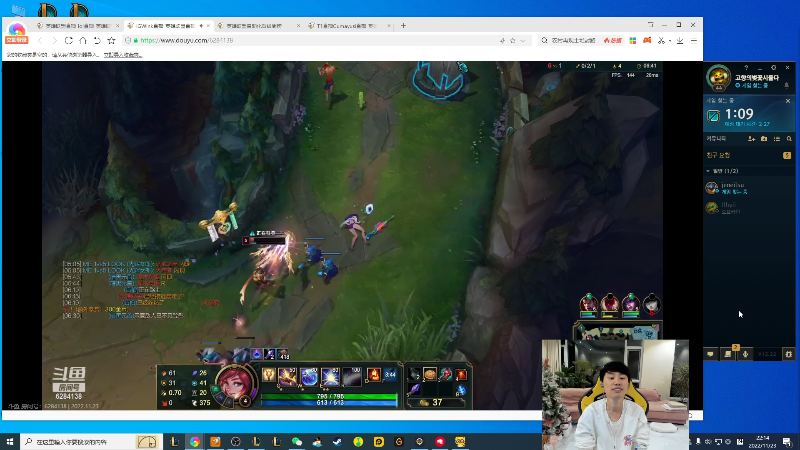Report a bug with the bug icon
The height and width of the screenshot is (450, 800).
coord(788,354)
